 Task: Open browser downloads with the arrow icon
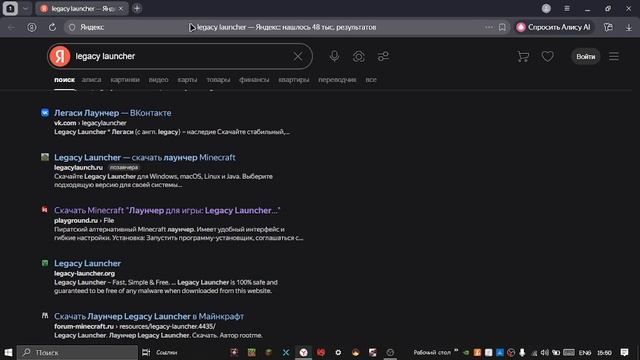point(629,27)
